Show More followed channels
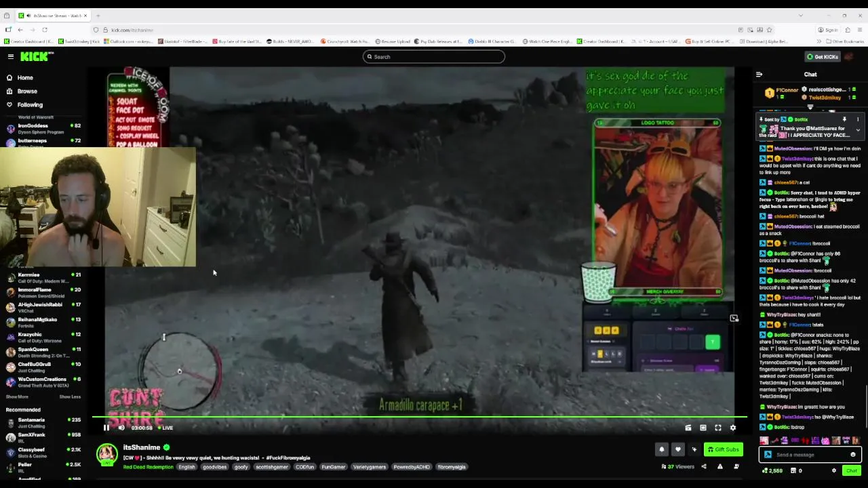This screenshot has height=488, width=868. (x=17, y=397)
